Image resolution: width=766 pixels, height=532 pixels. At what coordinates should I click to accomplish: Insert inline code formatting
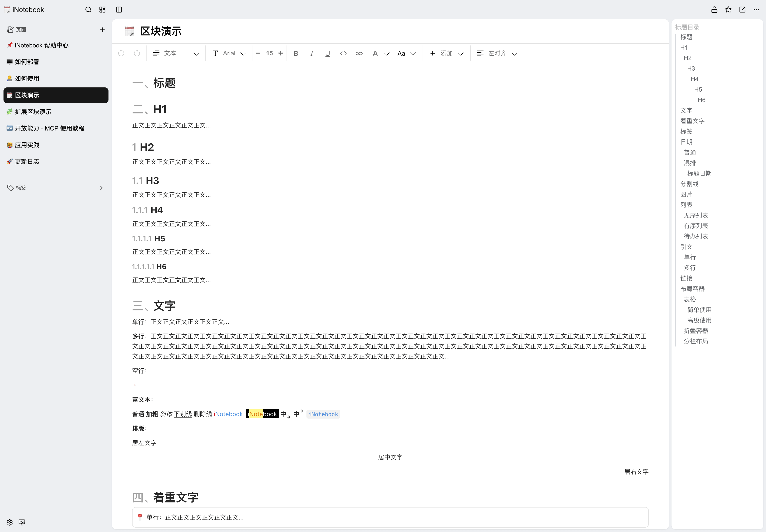pyautogui.click(x=343, y=53)
